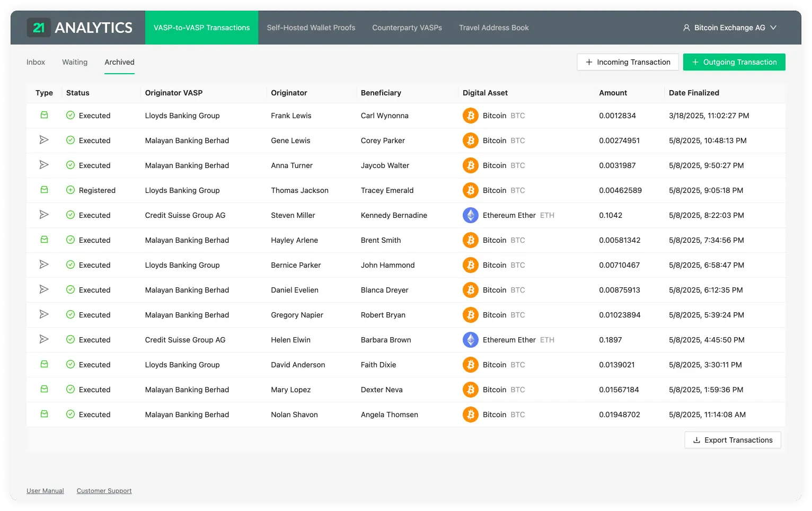Switch to the Archived tab
Screen dimensions: 812x511
click(x=119, y=62)
